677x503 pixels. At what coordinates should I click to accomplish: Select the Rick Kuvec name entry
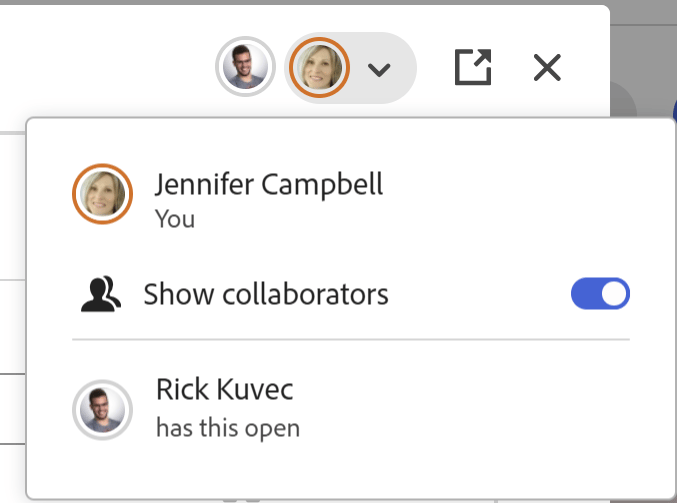(x=224, y=390)
